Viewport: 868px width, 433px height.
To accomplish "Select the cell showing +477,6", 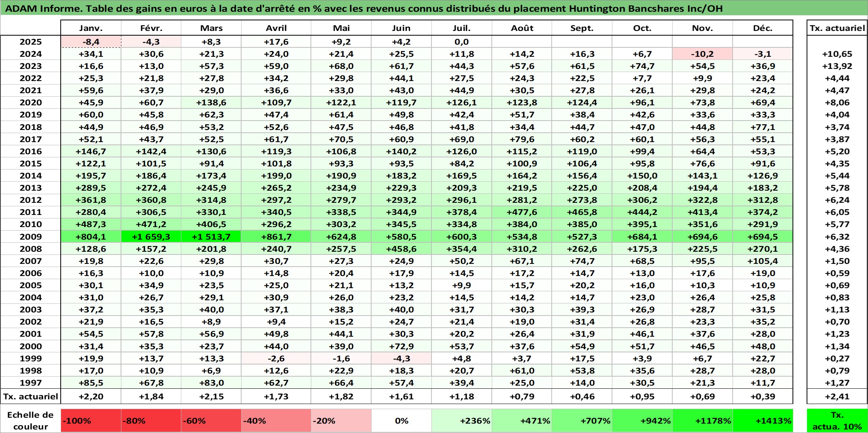I will click(522, 212).
